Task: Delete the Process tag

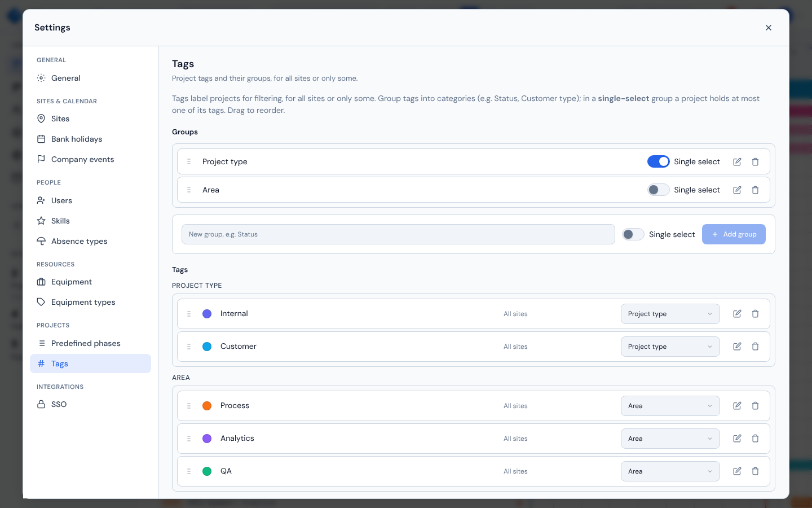Action: 755,406
